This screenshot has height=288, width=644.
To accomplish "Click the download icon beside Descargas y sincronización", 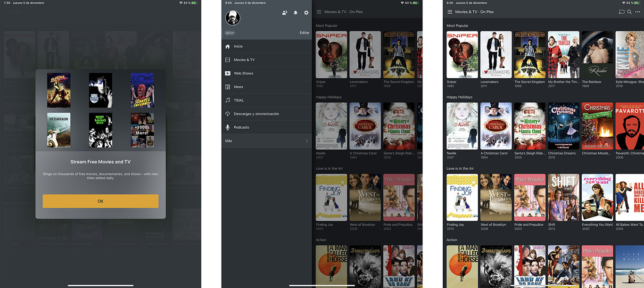I will 228,114.
